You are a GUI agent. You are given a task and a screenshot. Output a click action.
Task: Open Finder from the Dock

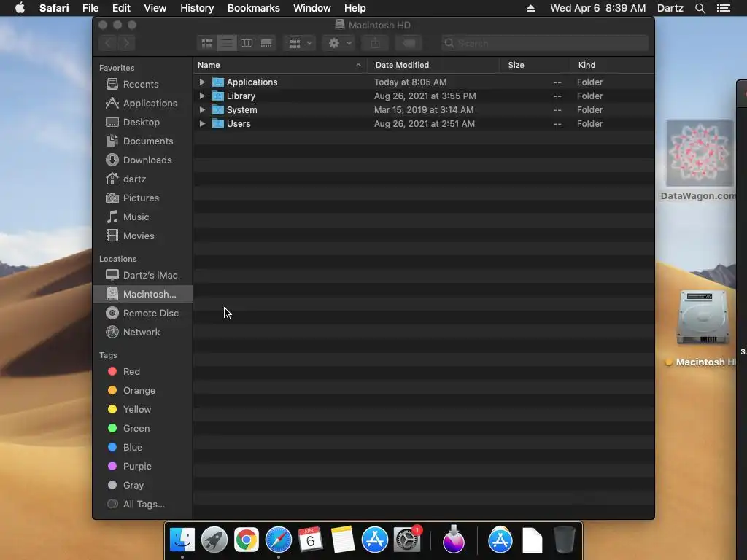point(182,540)
